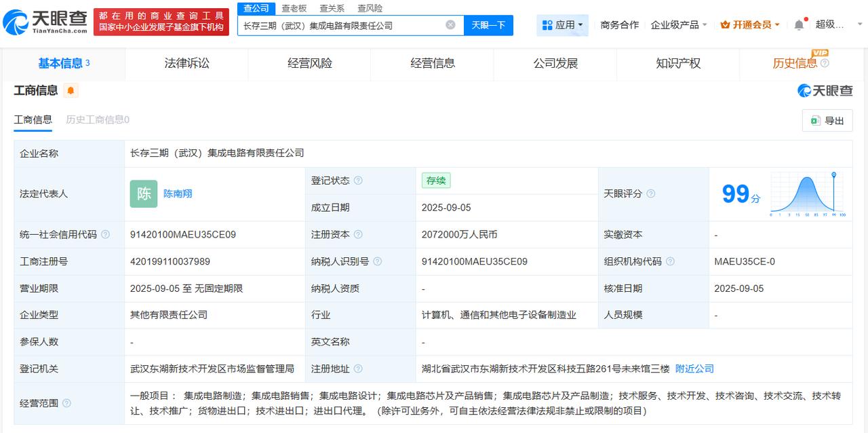The height and width of the screenshot is (433, 868).
Task: Switch to the 历史信息 VIP tab
Action: click(801, 63)
